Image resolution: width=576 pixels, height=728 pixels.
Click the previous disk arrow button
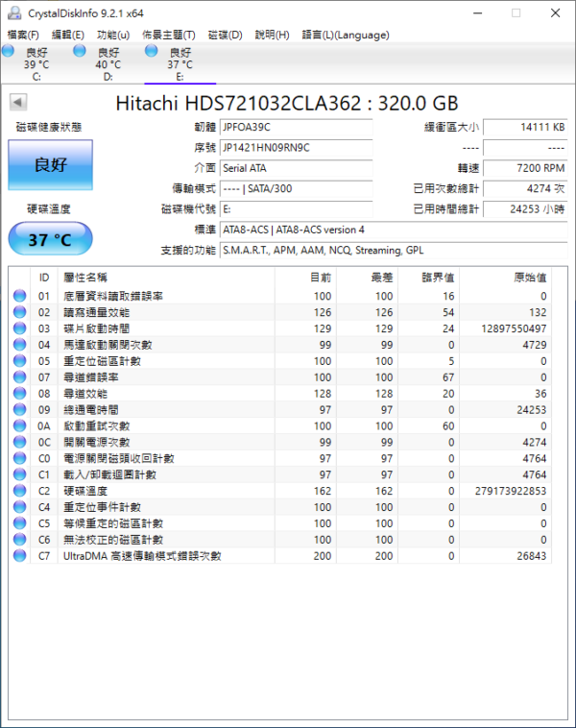[18, 103]
